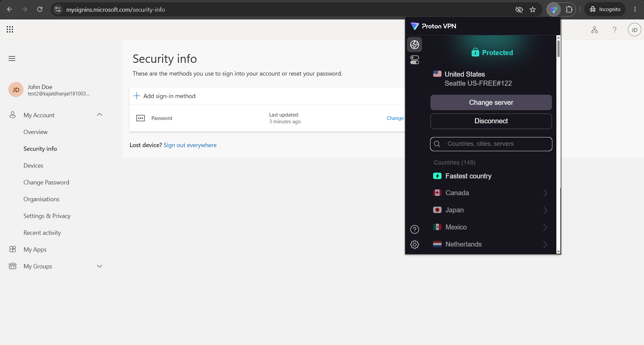
Task: Focus the Countries, cities, servers search field
Action: [x=491, y=144]
